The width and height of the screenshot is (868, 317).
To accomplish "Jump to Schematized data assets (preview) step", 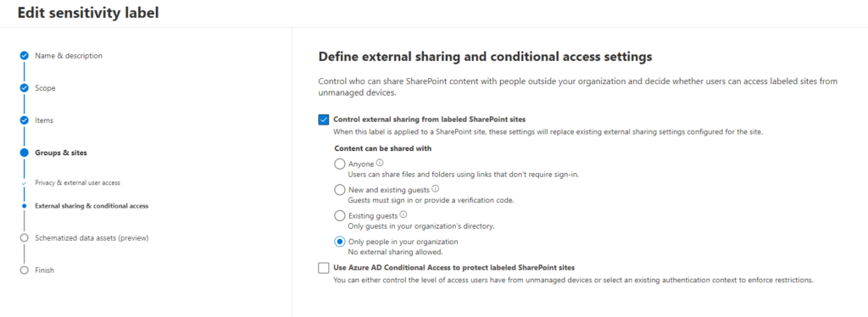I will (x=92, y=238).
